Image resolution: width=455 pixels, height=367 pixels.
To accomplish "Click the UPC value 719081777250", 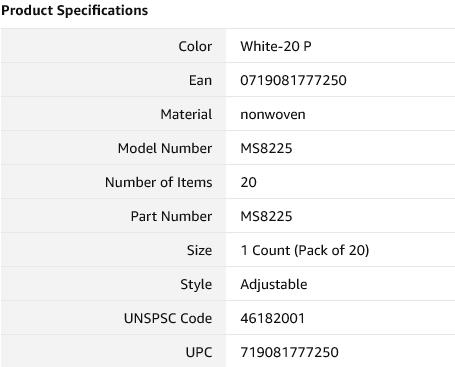I will point(289,352).
